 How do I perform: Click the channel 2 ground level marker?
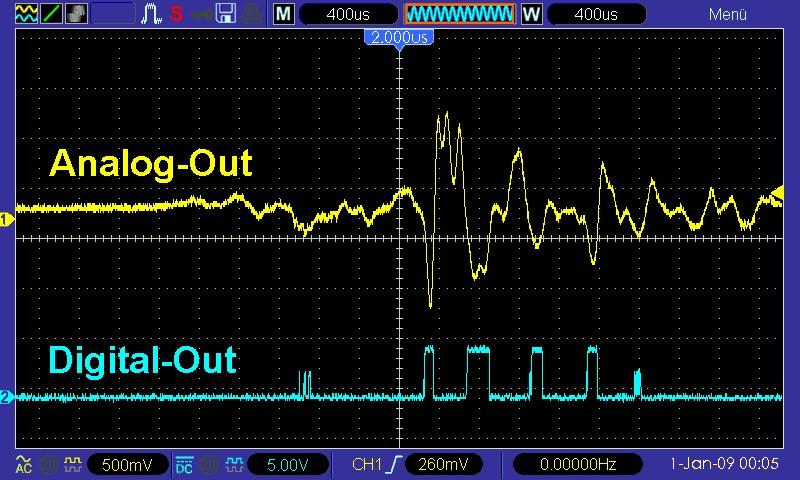[x=7, y=397]
